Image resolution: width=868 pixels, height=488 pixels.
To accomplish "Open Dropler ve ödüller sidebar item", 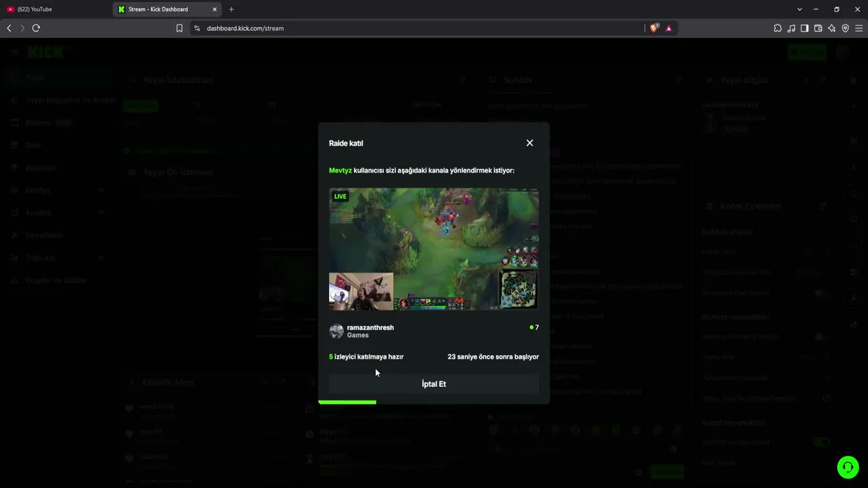I will pyautogui.click(x=57, y=280).
